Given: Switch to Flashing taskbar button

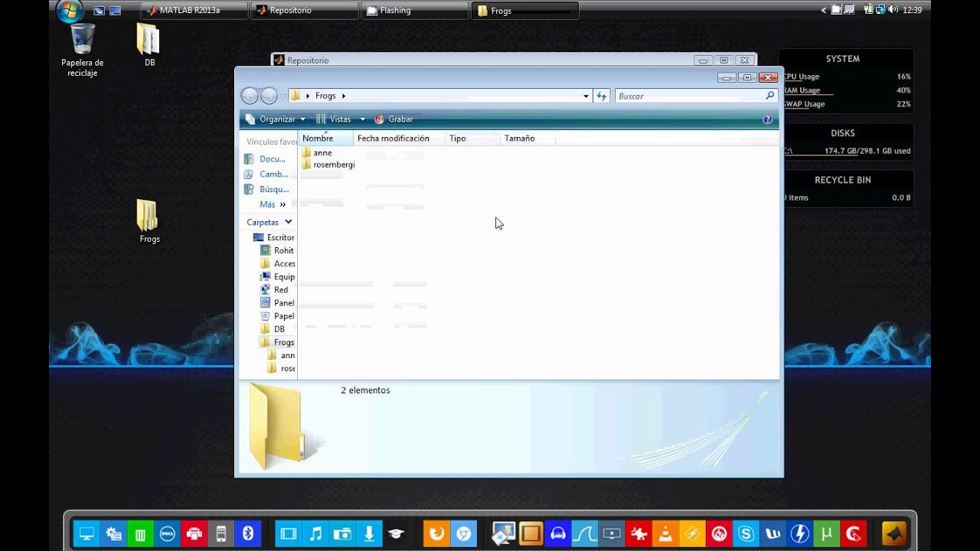Looking at the screenshot, I should 415,11.
